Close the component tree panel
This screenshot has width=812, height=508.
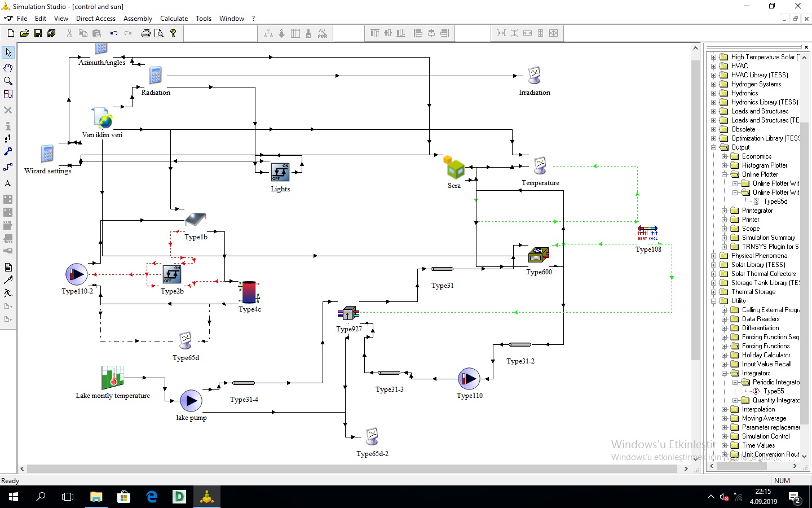pos(806,47)
